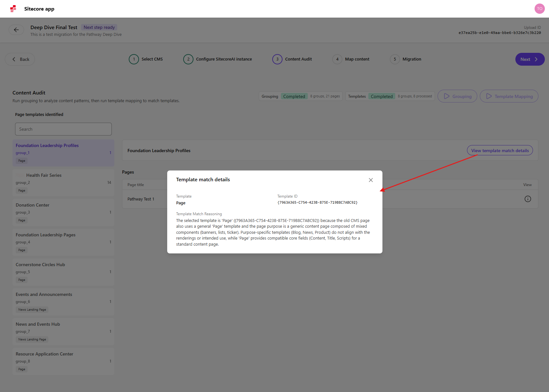Close the Template match details dialog
549x392 pixels.
coord(371,180)
